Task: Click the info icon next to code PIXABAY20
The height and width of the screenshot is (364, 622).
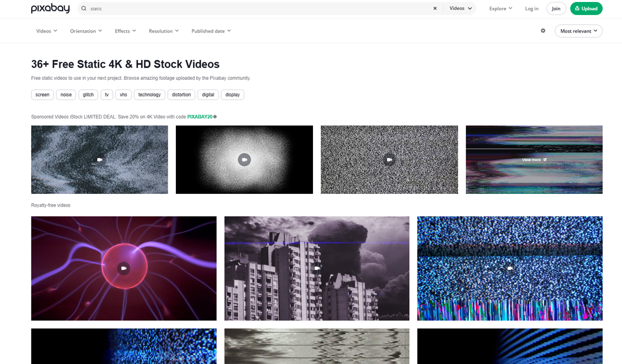Action: [x=214, y=116]
